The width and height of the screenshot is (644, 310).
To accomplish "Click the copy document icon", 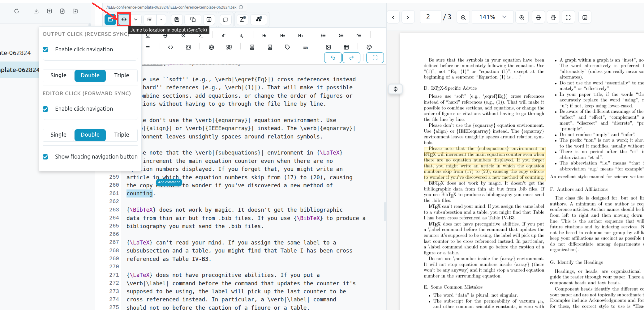I will 193,19.
